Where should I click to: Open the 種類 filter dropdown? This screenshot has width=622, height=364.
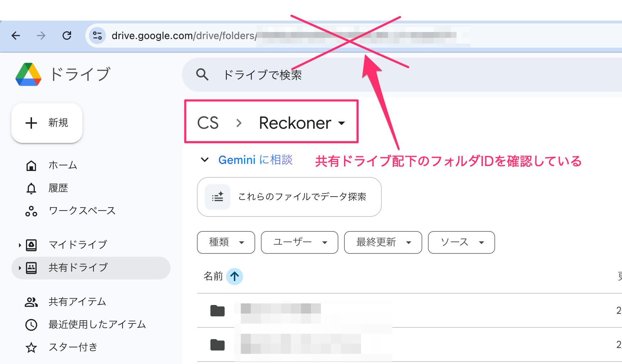click(x=226, y=242)
